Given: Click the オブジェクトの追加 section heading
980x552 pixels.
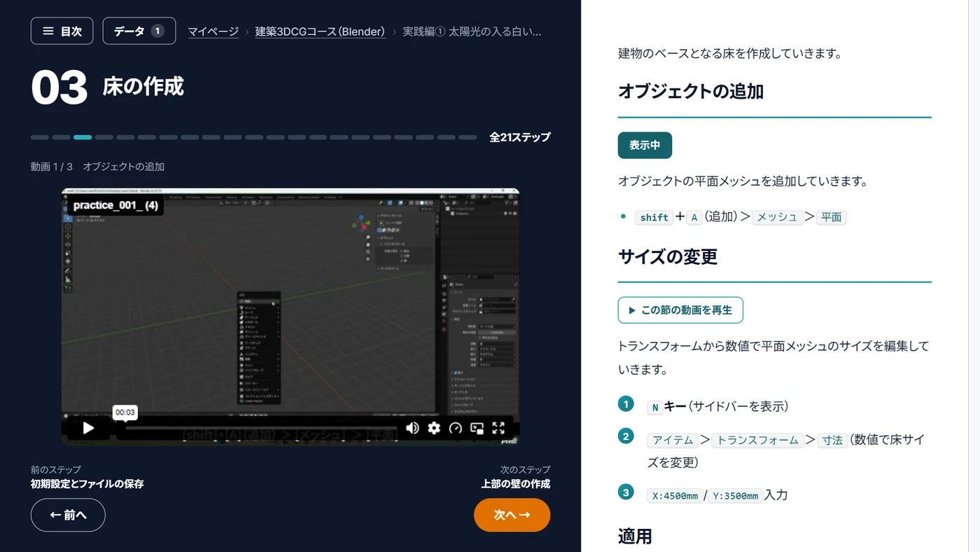Looking at the screenshot, I should pos(691,92).
